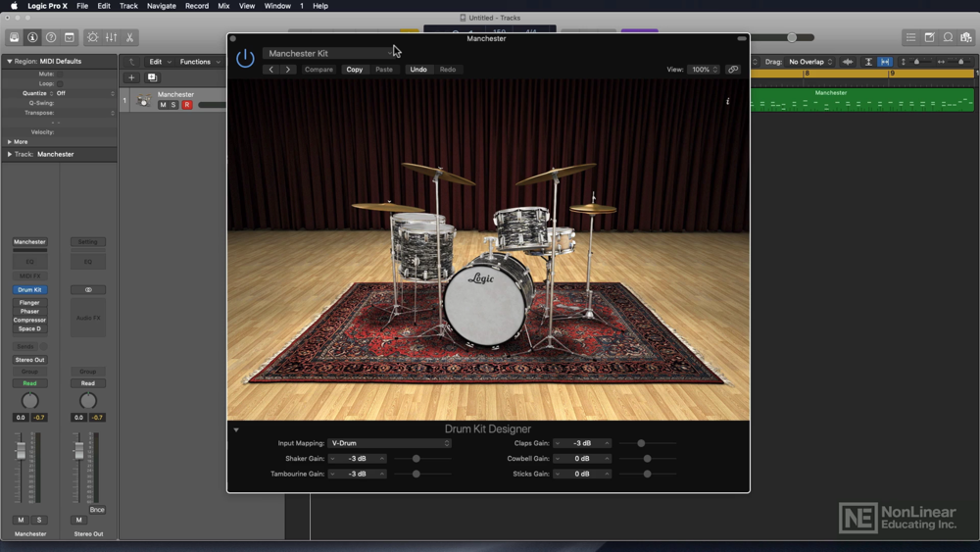
Task: Open the View 100% size dropdown
Action: [703, 70]
